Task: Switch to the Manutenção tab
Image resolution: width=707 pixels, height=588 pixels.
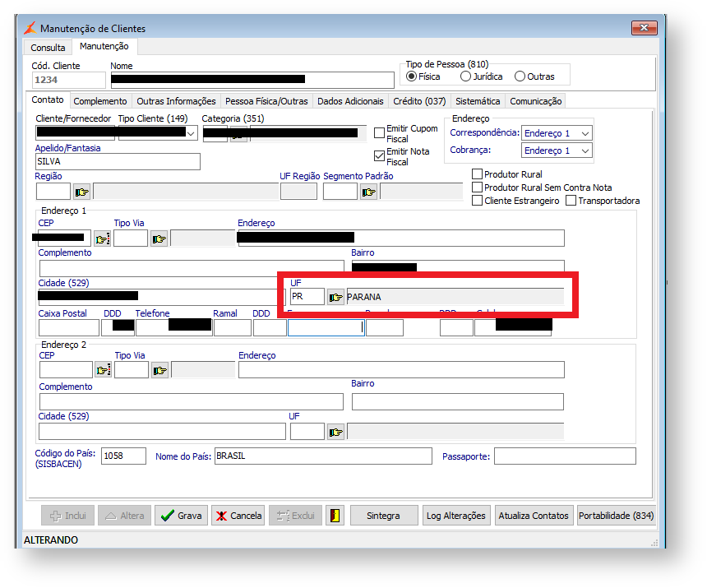Action: tap(104, 46)
